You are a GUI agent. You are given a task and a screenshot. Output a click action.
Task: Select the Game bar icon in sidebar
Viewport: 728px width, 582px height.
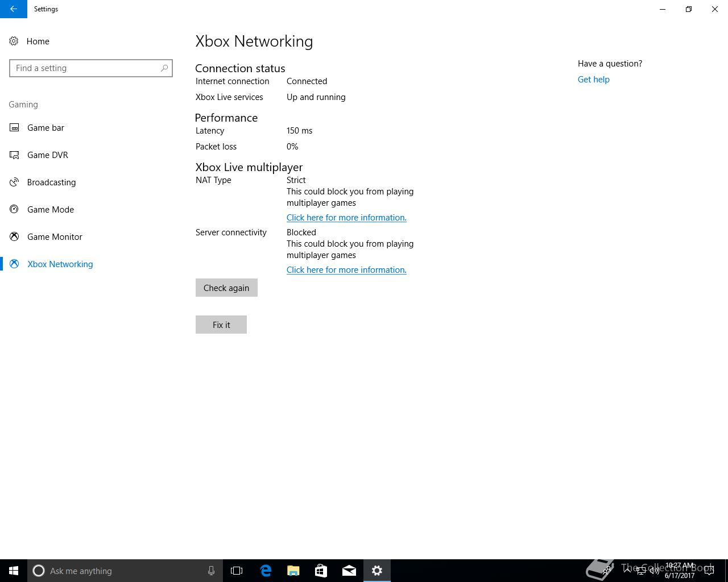pyautogui.click(x=14, y=127)
